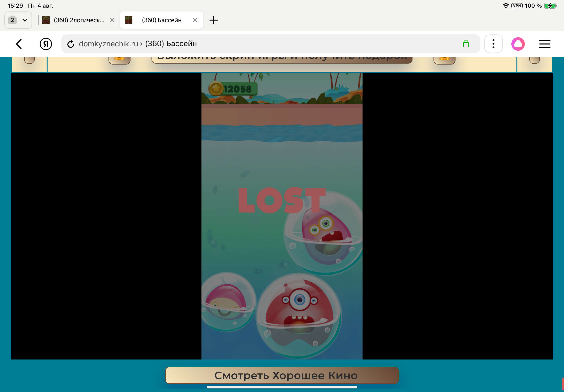
Task: Tap the 15:29 clock in status bar
Action: (15, 6)
